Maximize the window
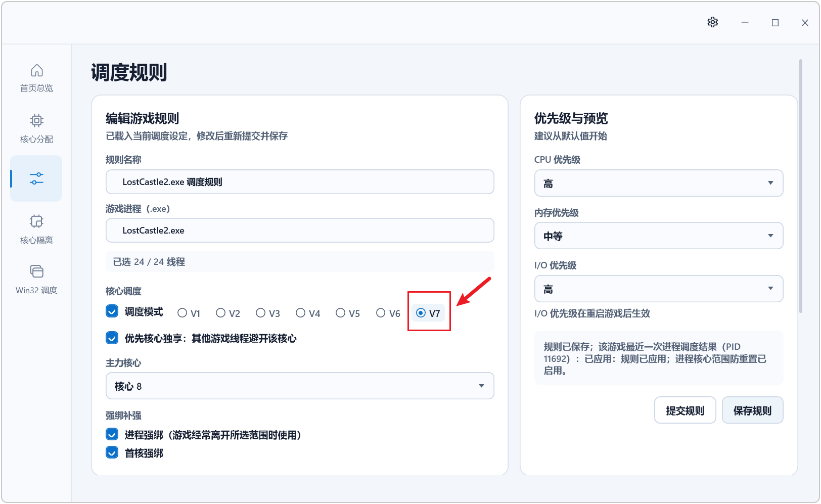Image resolution: width=821 pixels, height=504 pixels. (775, 23)
